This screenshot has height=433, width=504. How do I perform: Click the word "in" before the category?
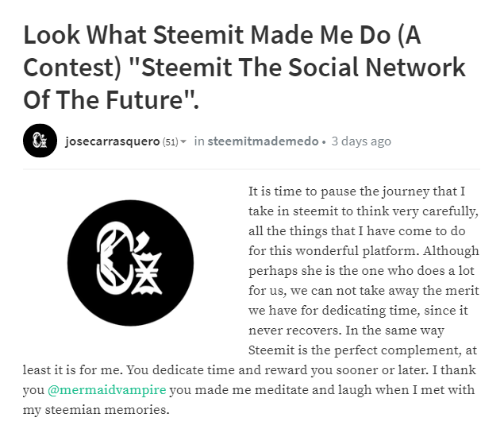coord(199,141)
